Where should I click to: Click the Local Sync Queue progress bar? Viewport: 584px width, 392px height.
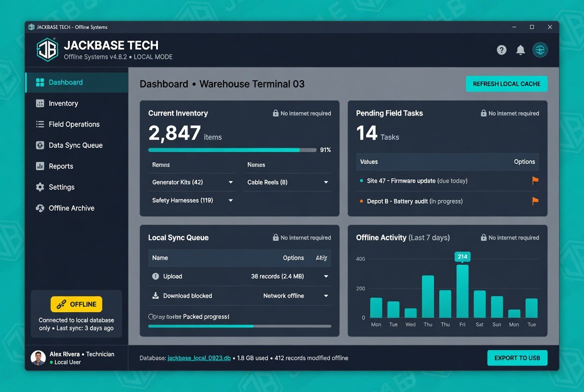[239, 326]
